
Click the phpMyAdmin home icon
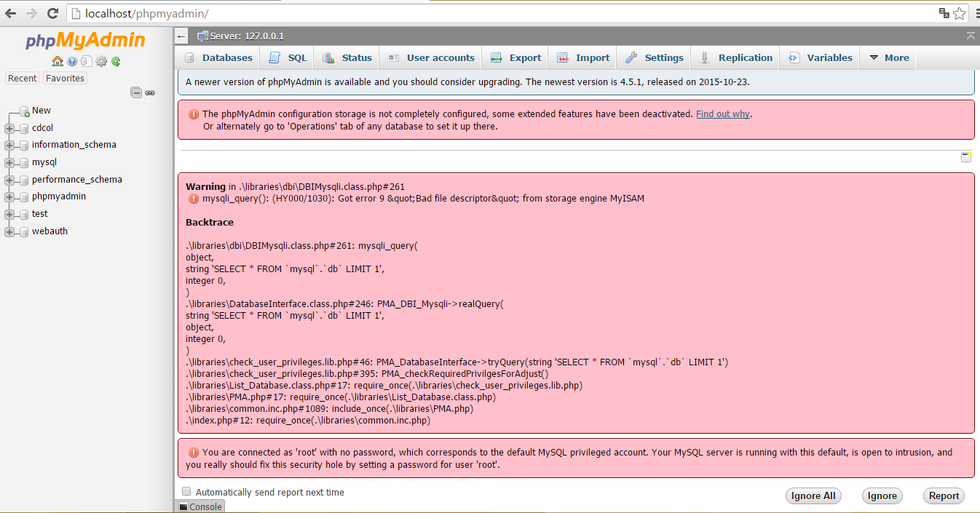coord(58,62)
